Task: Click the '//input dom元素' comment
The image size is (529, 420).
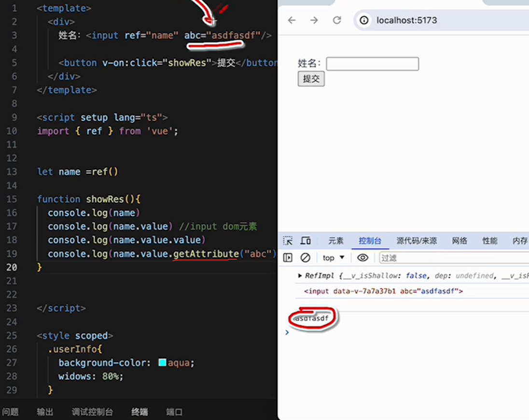Action: [218, 226]
